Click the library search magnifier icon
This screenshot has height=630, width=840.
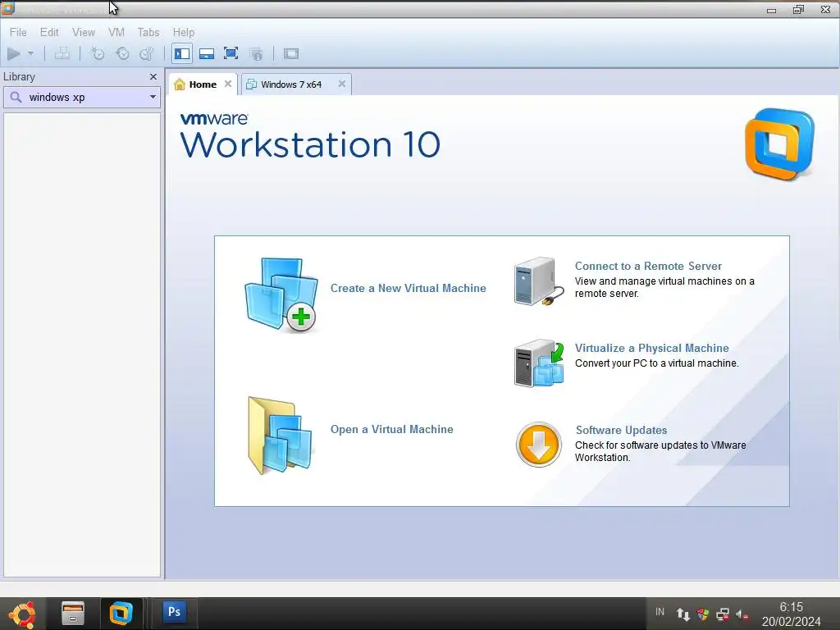16,98
